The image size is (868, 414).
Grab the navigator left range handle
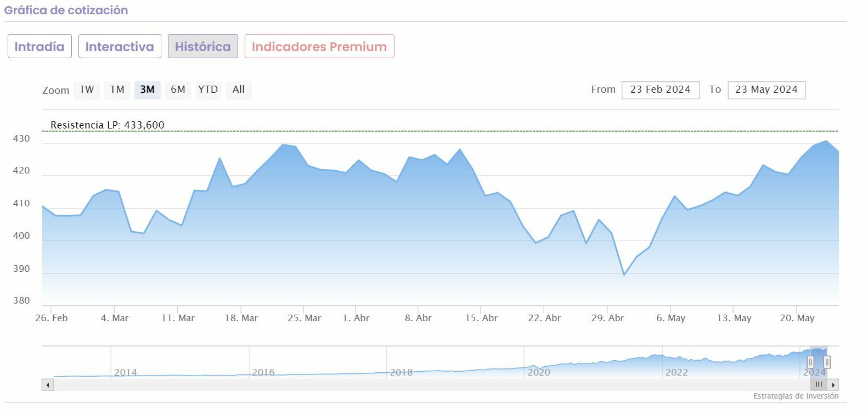click(x=810, y=362)
